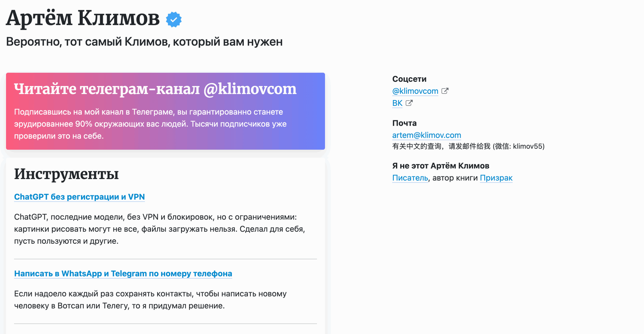The image size is (644, 334).
Task: Open ChatGPT без регистрации и VPN
Action: pos(79,197)
